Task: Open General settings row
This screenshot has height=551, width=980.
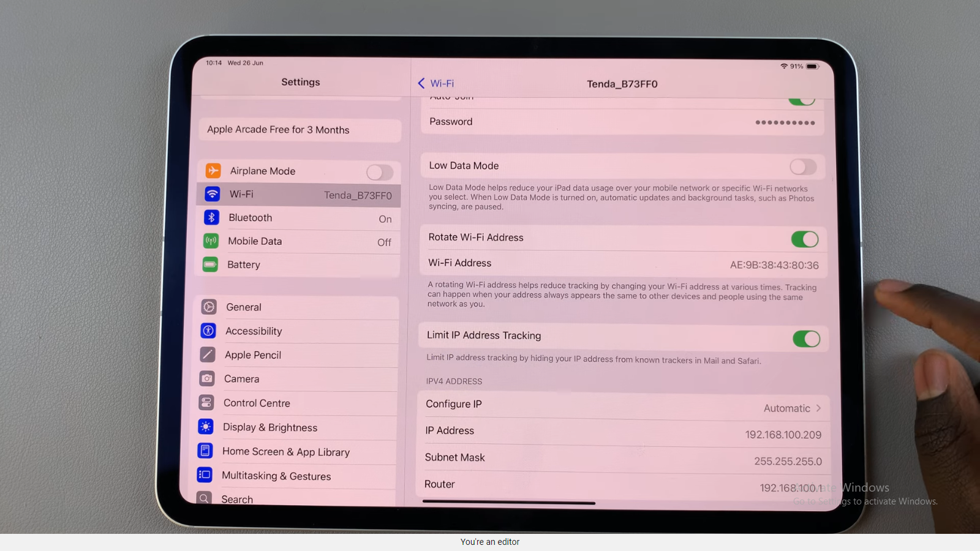Action: pos(296,307)
